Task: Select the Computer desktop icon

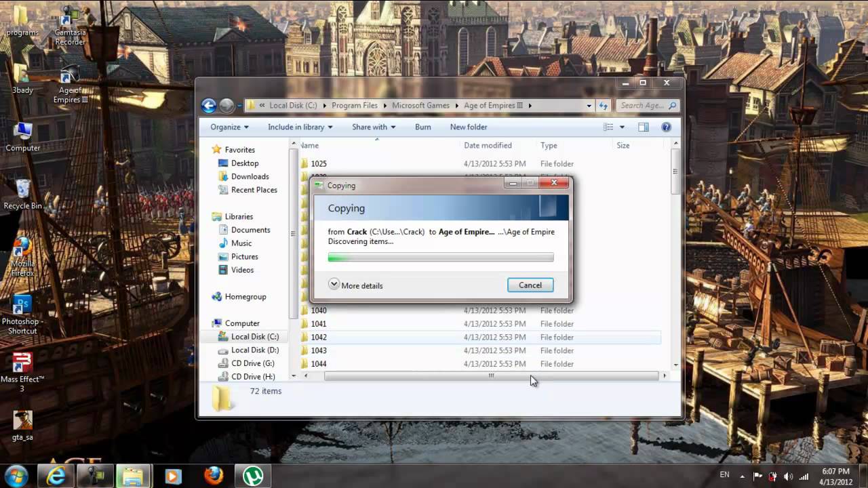Action: tap(23, 137)
